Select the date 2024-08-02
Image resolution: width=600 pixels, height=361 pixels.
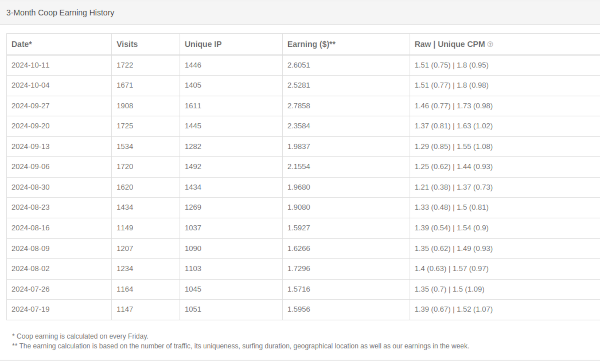31,269
